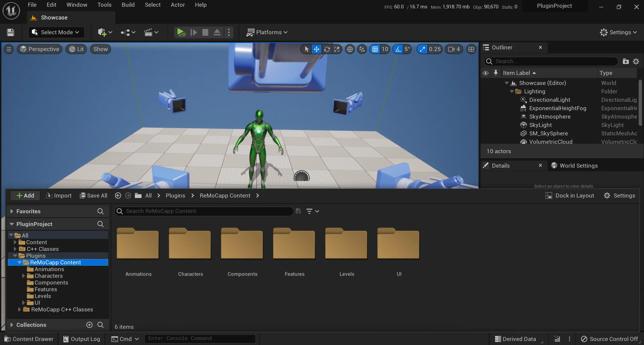Select SkyAtmosphere actor in Outliner
644x345 pixels.
coord(550,117)
